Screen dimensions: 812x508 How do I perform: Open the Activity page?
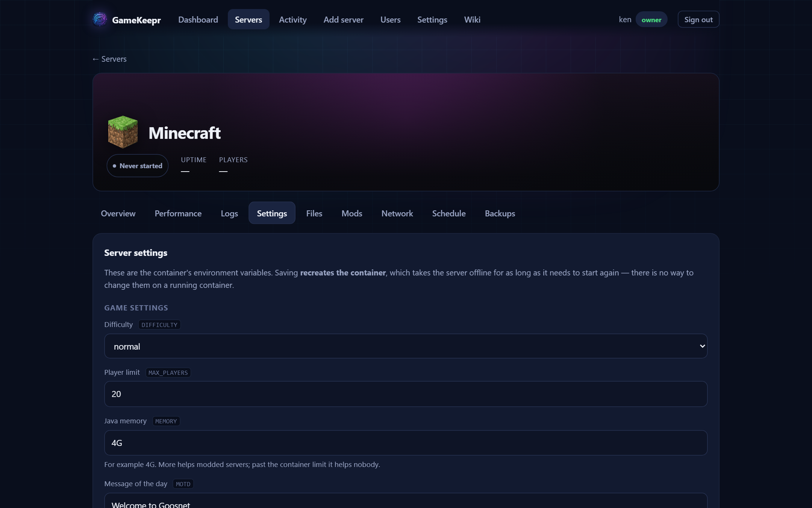point(293,20)
